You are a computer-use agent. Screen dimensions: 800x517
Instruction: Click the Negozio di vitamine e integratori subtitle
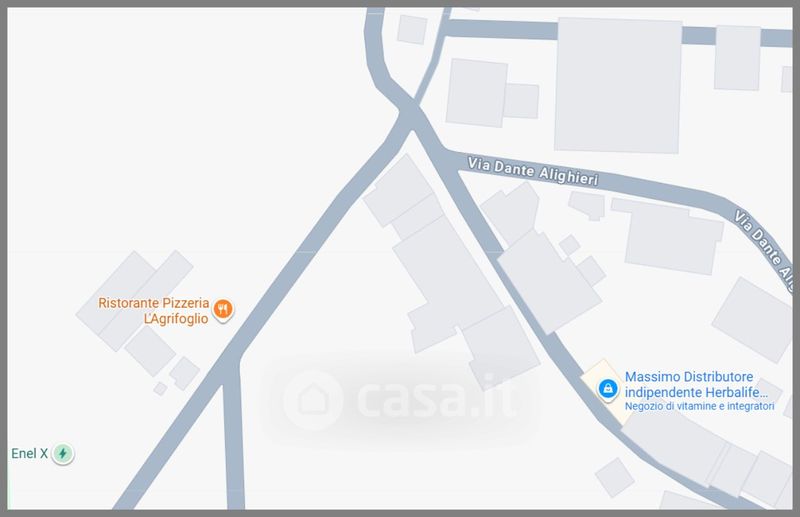point(699,406)
